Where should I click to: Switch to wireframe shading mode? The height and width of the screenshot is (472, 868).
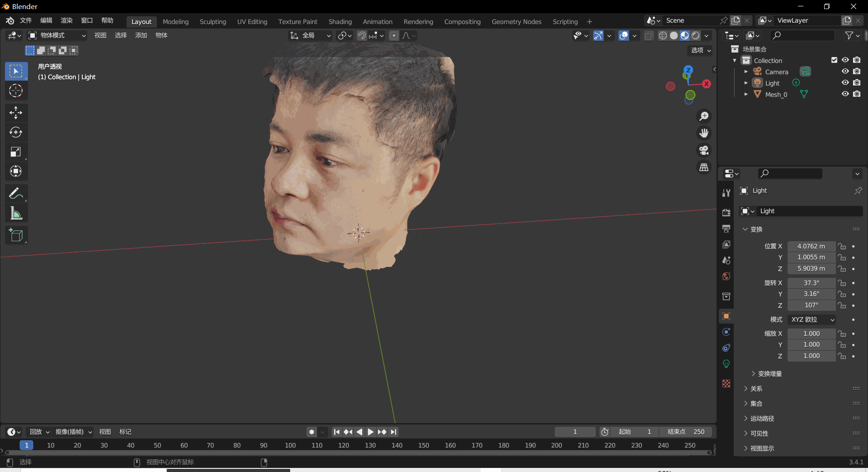pyautogui.click(x=663, y=35)
